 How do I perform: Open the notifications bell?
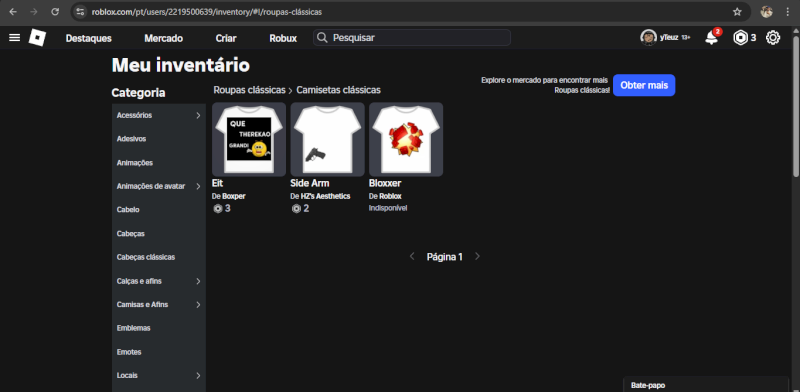[711, 38]
